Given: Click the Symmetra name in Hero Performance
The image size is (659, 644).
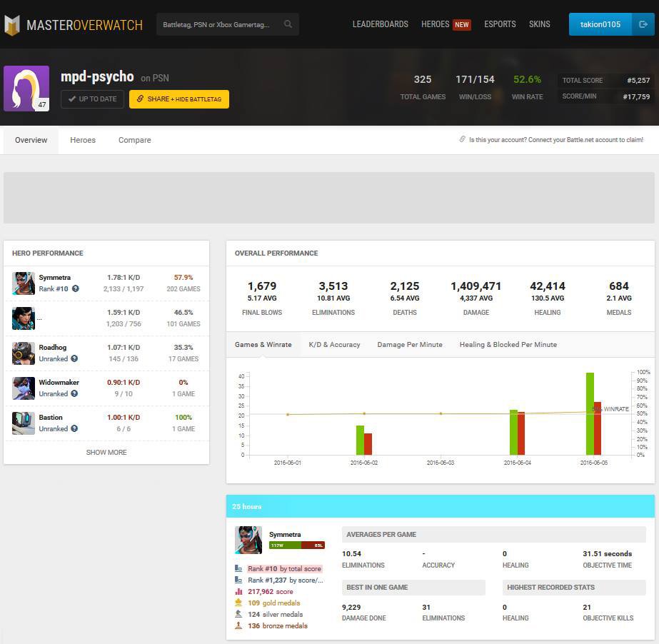Looking at the screenshot, I should (55, 278).
